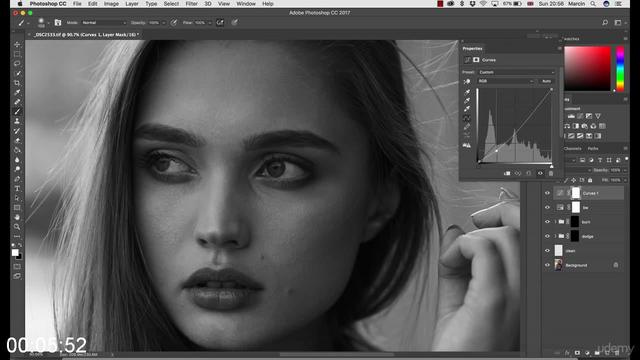Screen dimensions: 640x360
Task: Select the Path Selection tool
Action: click(17, 198)
